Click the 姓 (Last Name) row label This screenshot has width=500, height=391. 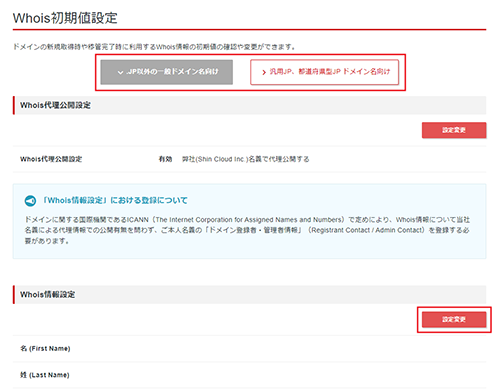click(x=45, y=375)
